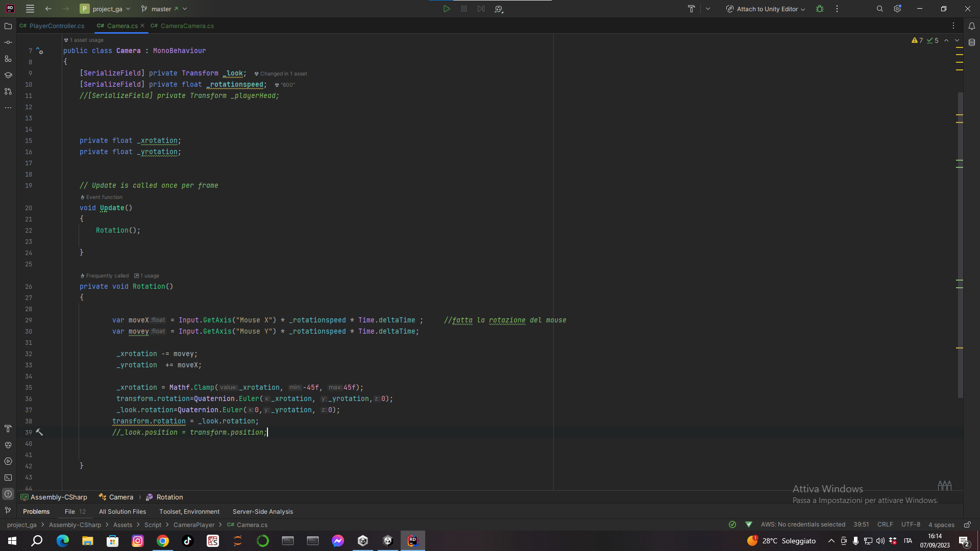Toggle the read-only lock icon in status bar
Viewport: 980px width, 551px height.
pos(967,524)
